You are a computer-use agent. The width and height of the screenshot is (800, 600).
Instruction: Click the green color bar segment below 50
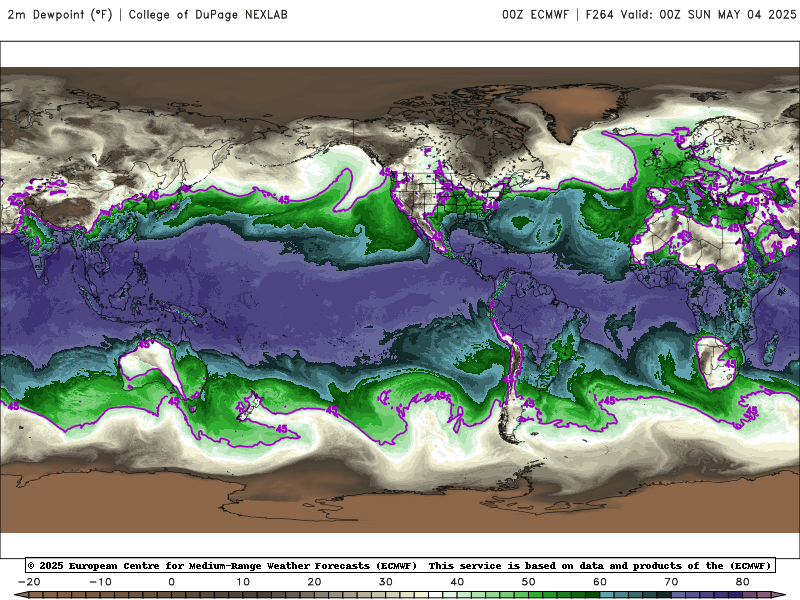tap(535, 595)
